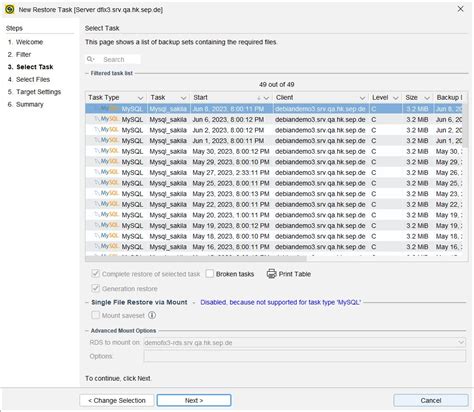Select start time May 20, 2023, 1:00:11 PM

click(231, 215)
